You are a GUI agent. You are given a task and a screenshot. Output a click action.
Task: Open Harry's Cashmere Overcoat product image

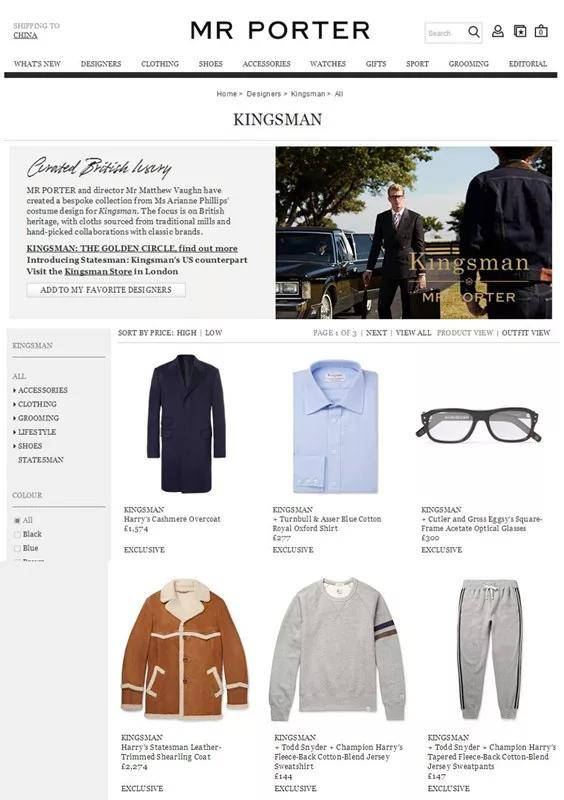pos(186,423)
